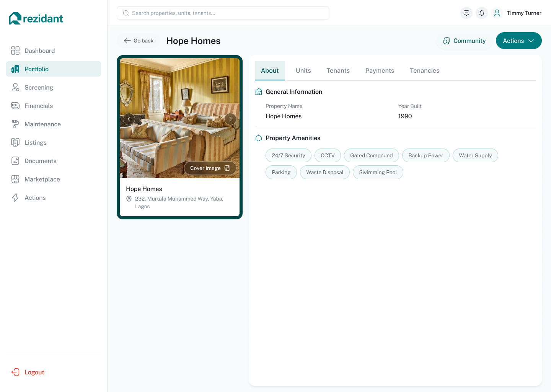Open the Tenancies tab
Viewport: 551px width, 392px height.
(425, 70)
